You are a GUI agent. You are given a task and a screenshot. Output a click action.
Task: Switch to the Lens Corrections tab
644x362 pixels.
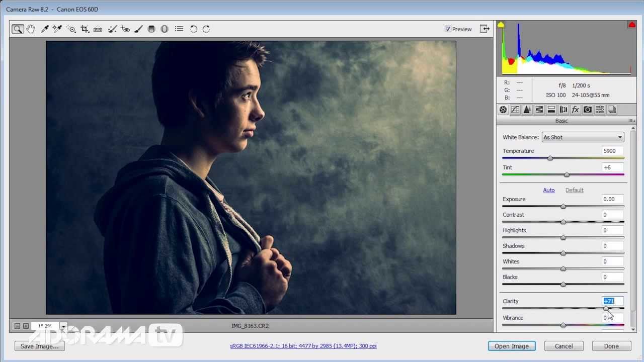[563, 110]
